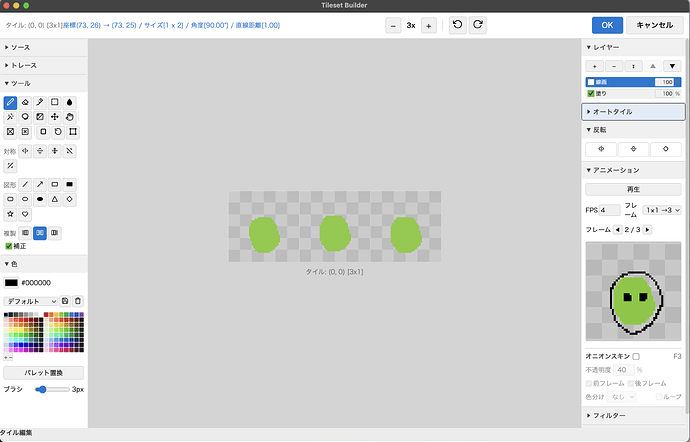Add a new layer with plus
Image resolution: width=690 pixels, height=442 pixels.
(595, 66)
